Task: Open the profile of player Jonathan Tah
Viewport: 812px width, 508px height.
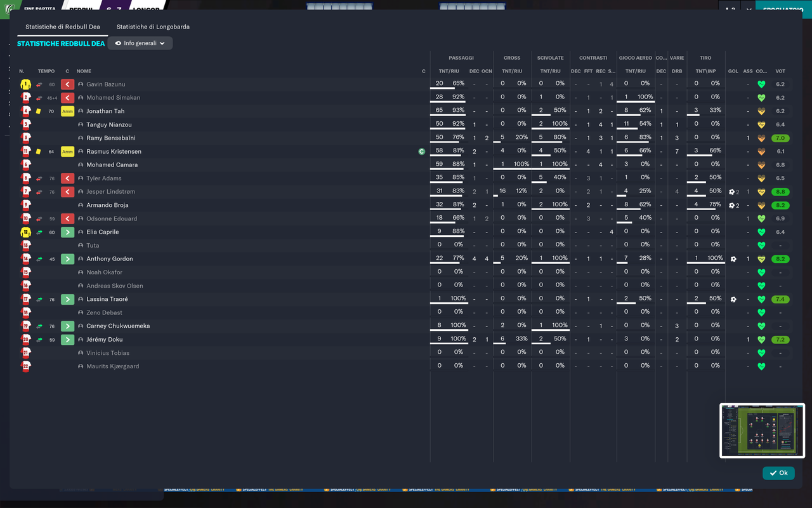Action: 105,111
